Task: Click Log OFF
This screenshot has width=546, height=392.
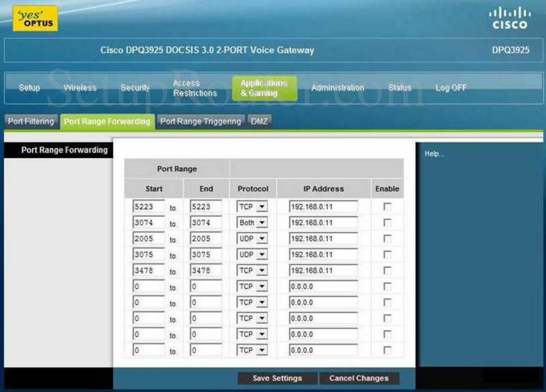Action: pos(451,88)
